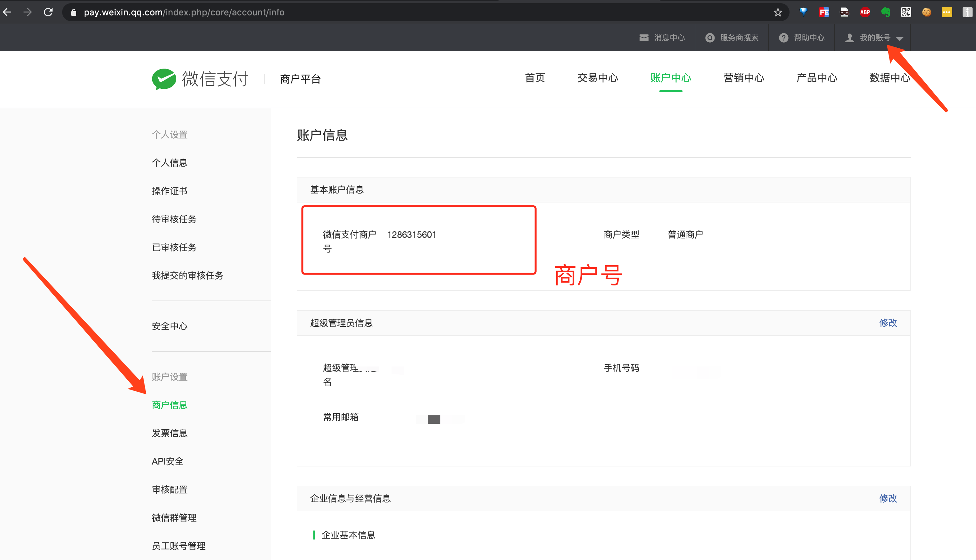Viewport: 976px width, 560px height.
Task: Open 消息中心 link in top bar
Action: coord(669,38)
